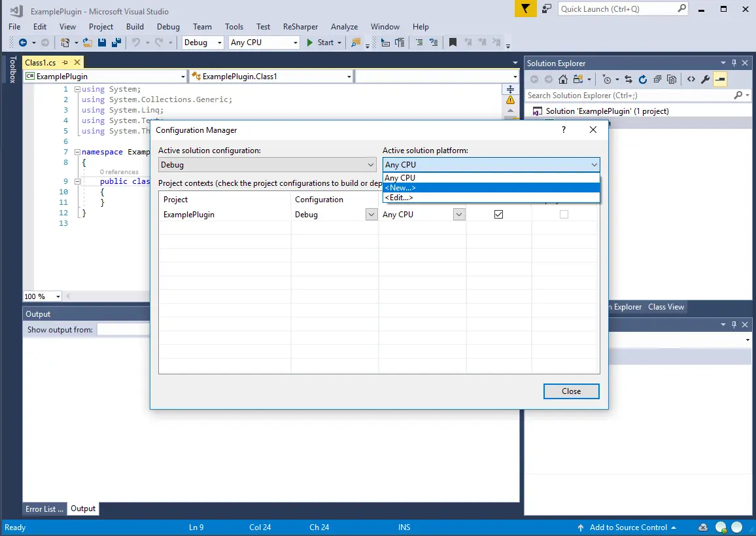Click the Comment out lines icon

[x=419, y=43]
